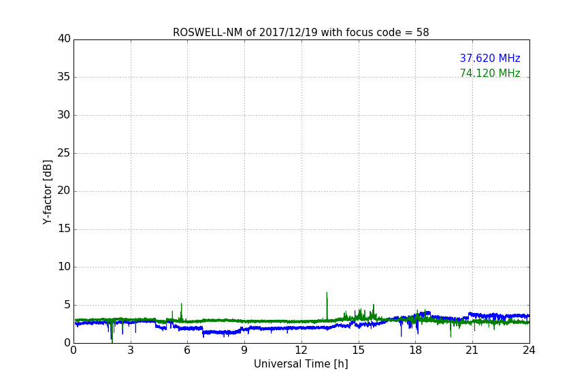The width and height of the screenshot is (588, 392).
Task: Click the x-axis tick label 18
Action: tap(416, 350)
